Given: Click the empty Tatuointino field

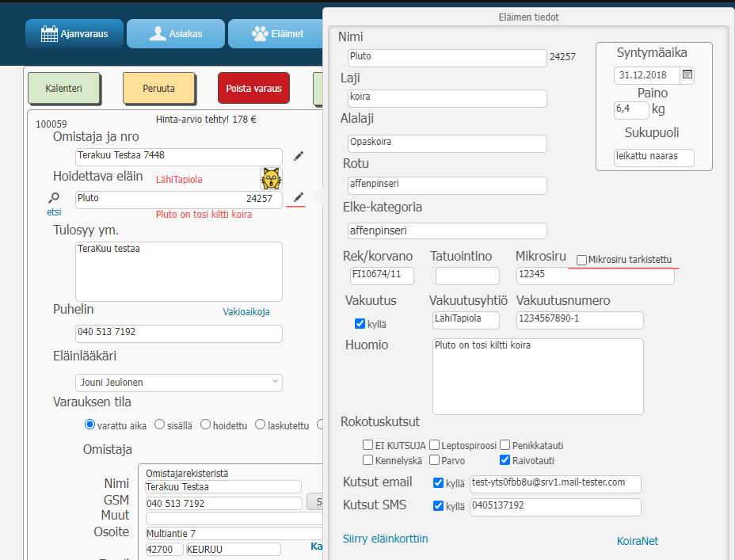Looking at the screenshot, I should pos(467,276).
